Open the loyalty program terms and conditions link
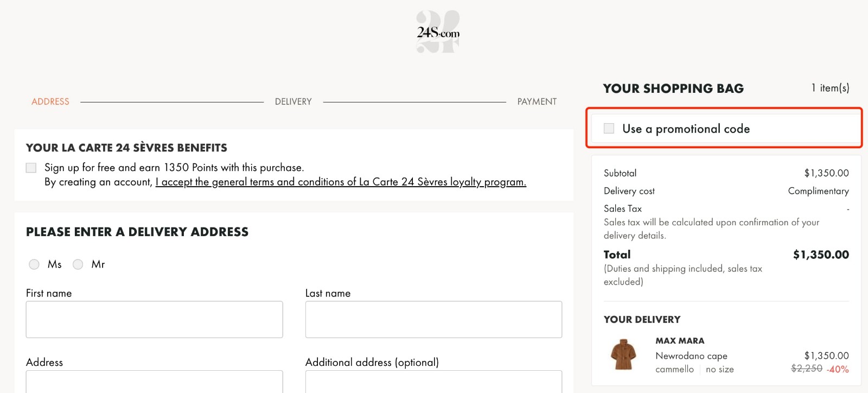Image resolution: width=868 pixels, height=393 pixels. [340, 182]
